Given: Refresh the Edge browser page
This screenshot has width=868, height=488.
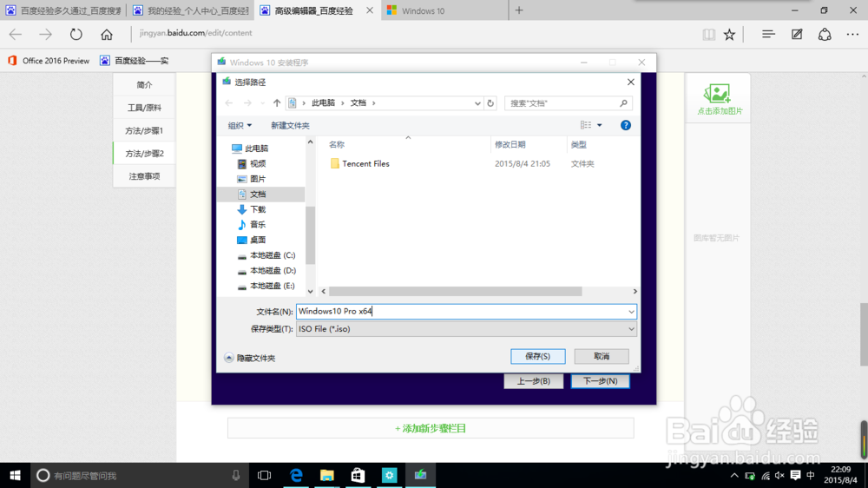Looking at the screenshot, I should tap(76, 35).
